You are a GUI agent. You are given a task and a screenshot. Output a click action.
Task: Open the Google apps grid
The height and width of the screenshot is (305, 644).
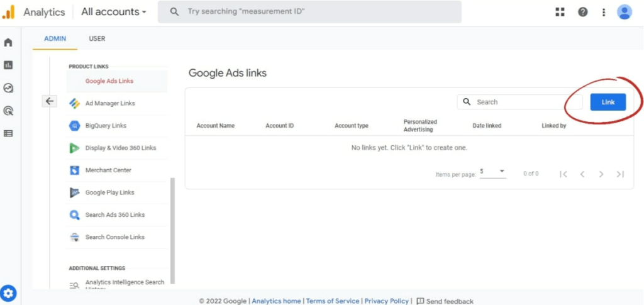pyautogui.click(x=560, y=12)
